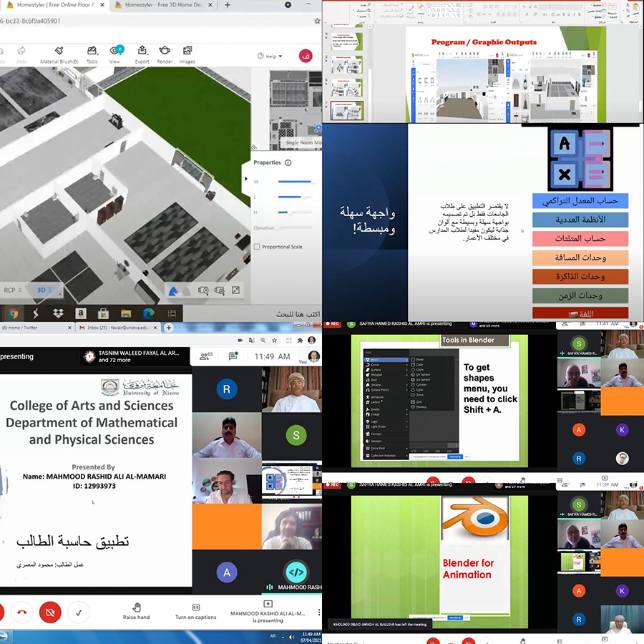
Task: Click the TASNIM WALEED FAYAL presenter banner
Action: [135, 356]
